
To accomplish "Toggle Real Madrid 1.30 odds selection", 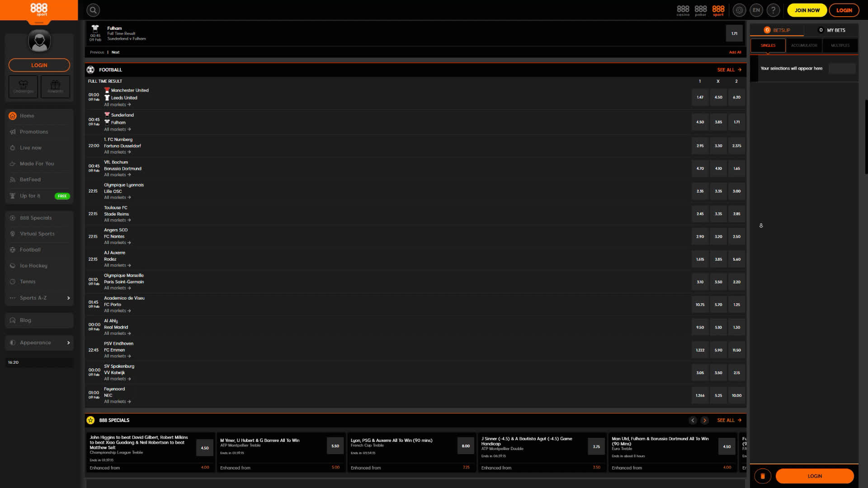I will 736,327.
